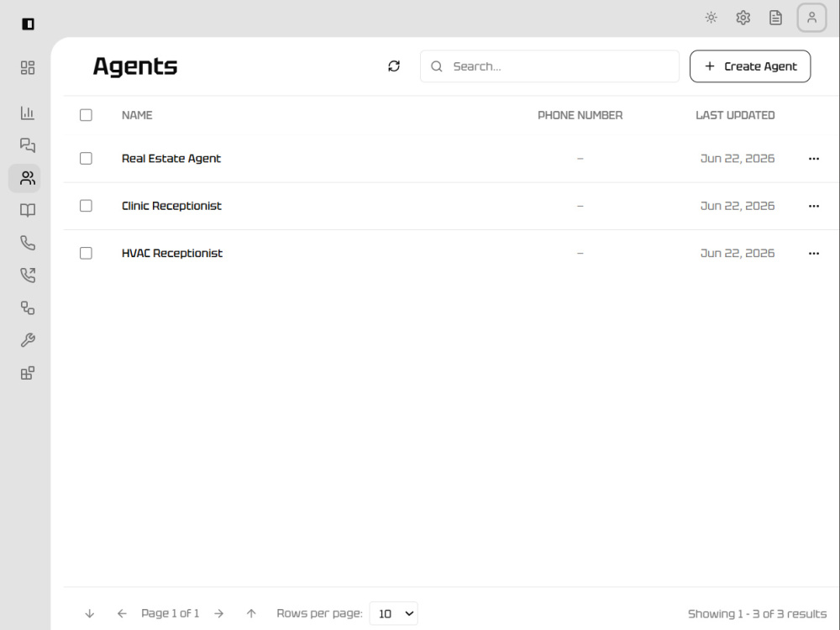This screenshot has height=630, width=840.
Task: Go to next page arrow
Action: click(x=218, y=613)
